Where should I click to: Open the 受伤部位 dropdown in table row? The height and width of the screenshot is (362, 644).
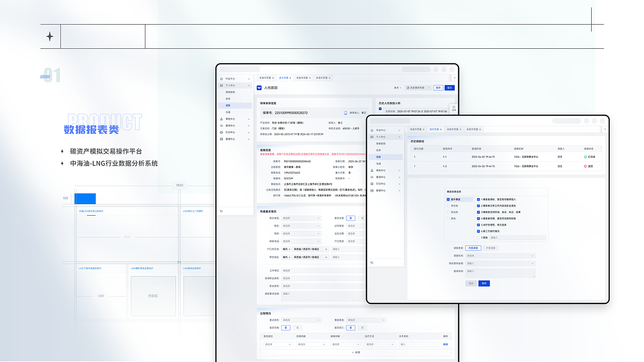pyautogui.click(x=277, y=344)
